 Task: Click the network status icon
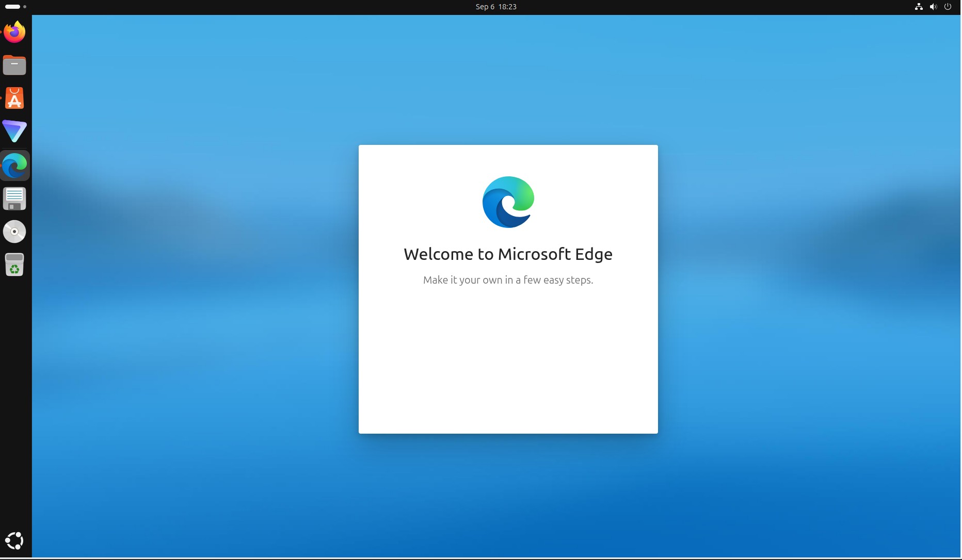tap(919, 7)
